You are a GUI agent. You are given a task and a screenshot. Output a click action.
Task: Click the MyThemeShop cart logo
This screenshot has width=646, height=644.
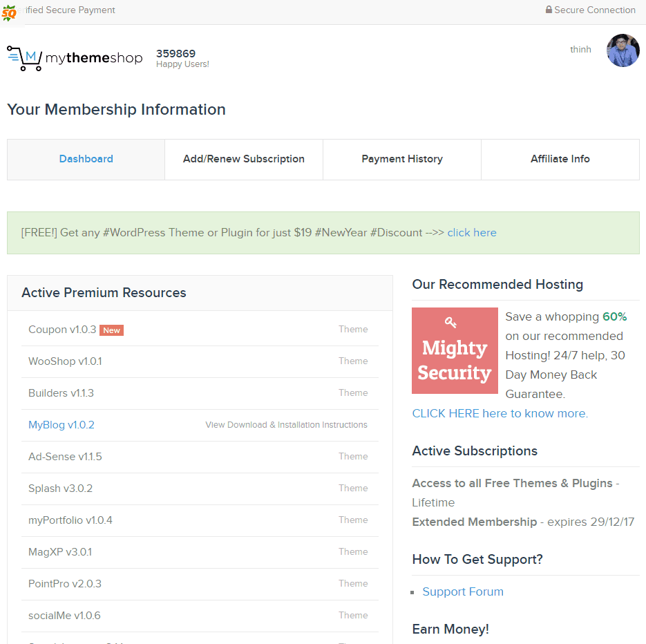click(75, 58)
